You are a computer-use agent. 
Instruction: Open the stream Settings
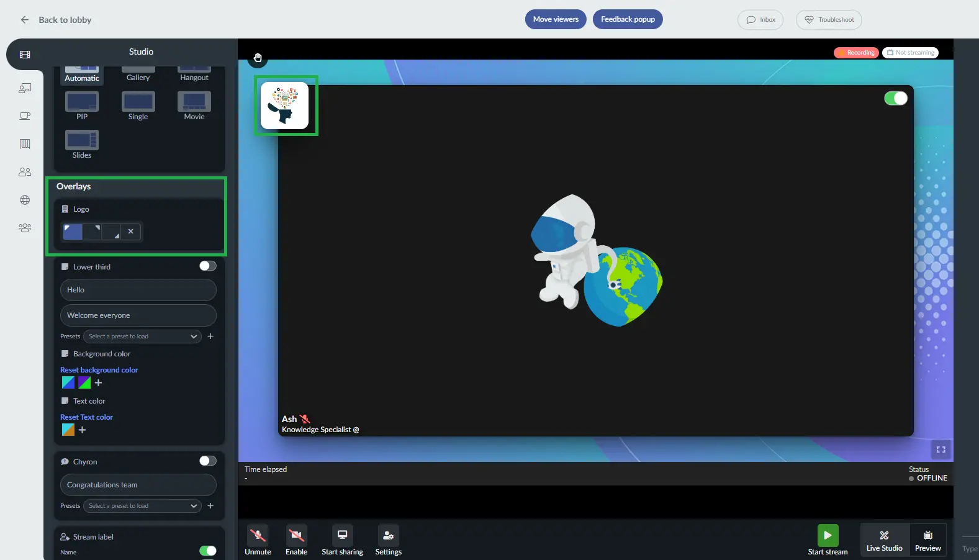point(388,540)
